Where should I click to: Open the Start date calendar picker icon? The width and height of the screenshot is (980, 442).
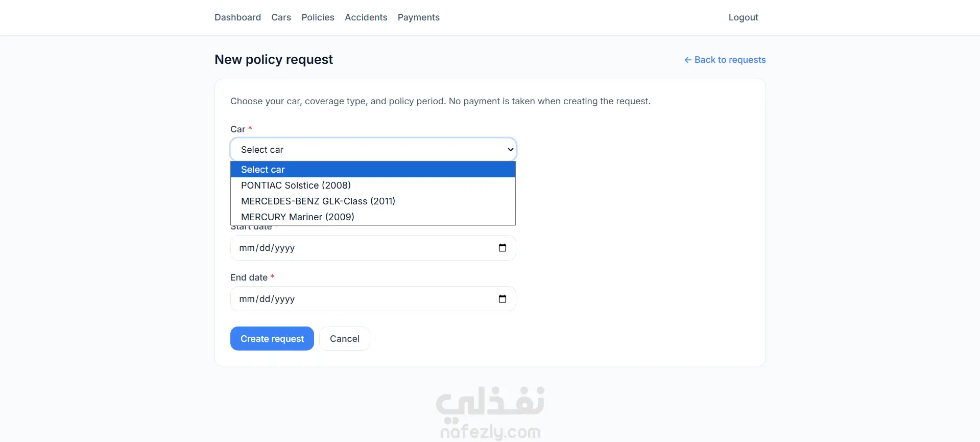[x=503, y=248]
